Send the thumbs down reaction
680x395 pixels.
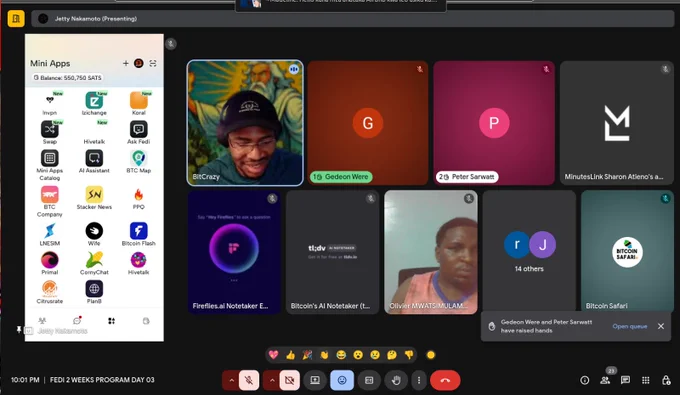409,355
